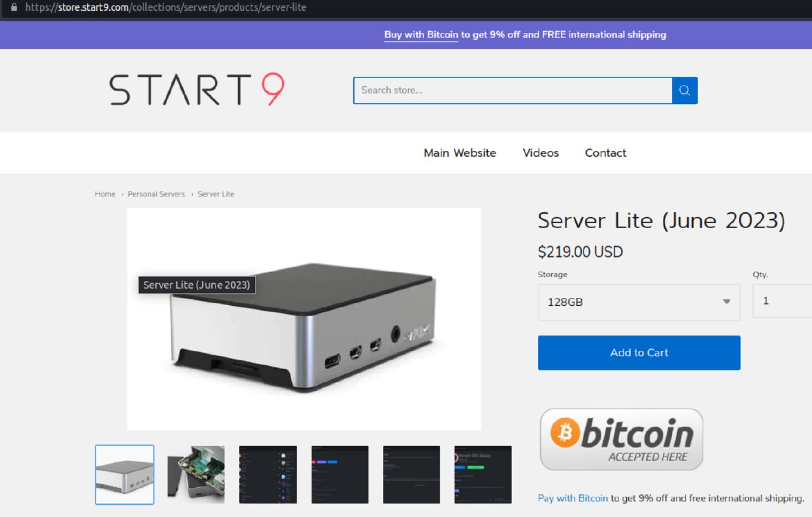Click the lock icon in address bar
Screen dimensions: 812x517
14,8
